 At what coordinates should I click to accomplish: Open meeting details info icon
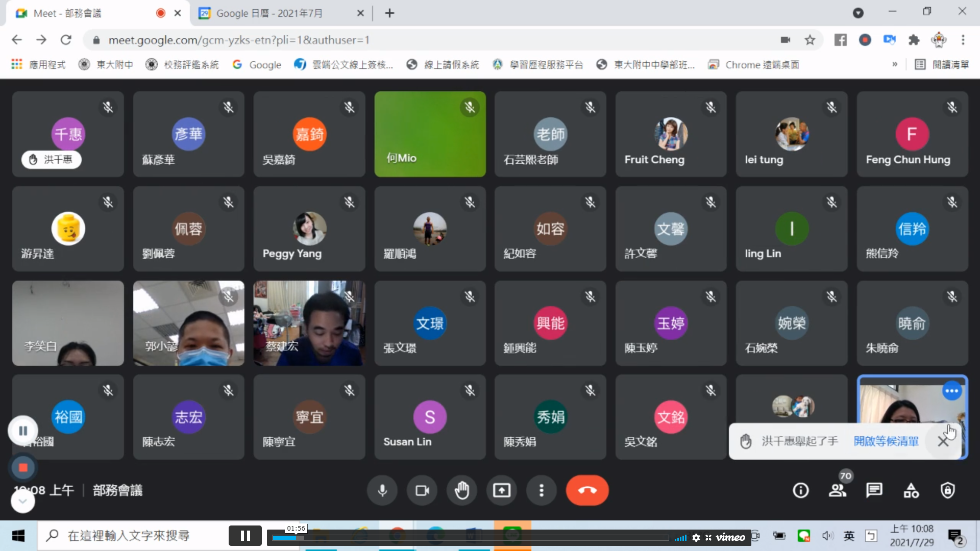pyautogui.click(x=800, y=490)
